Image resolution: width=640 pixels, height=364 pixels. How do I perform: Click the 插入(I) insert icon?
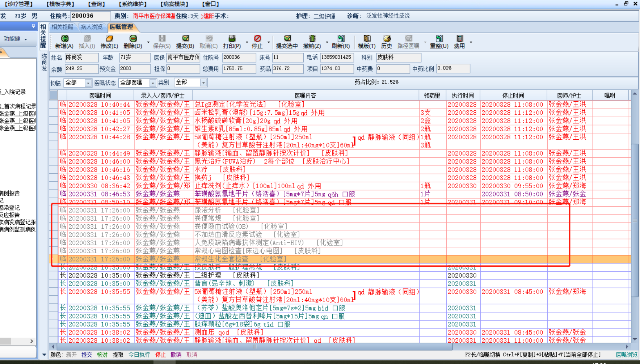pyautogui.click(x=87, y=38)
